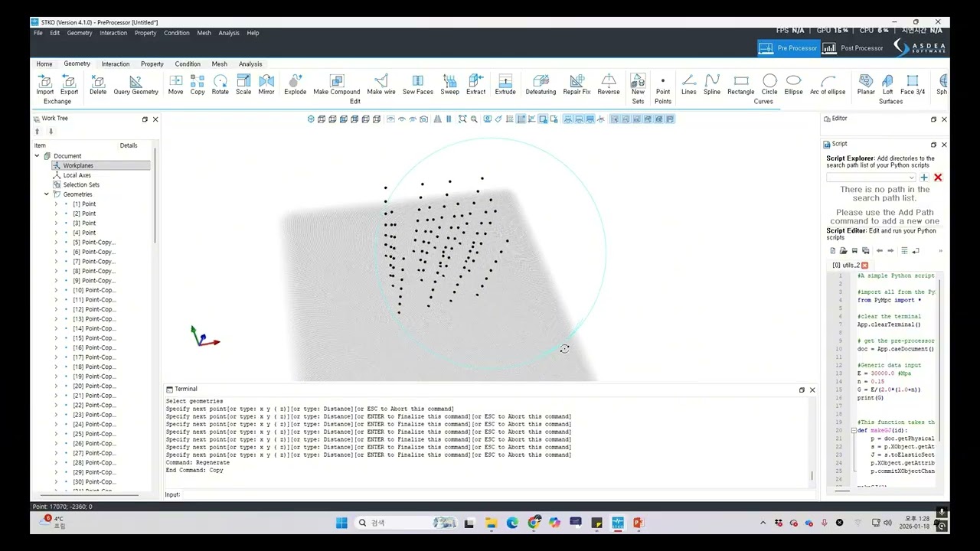Switch to the Interaction ribbon tab
Screen dimensions: 980x551
pyautogui.click(x=116, y=64)
